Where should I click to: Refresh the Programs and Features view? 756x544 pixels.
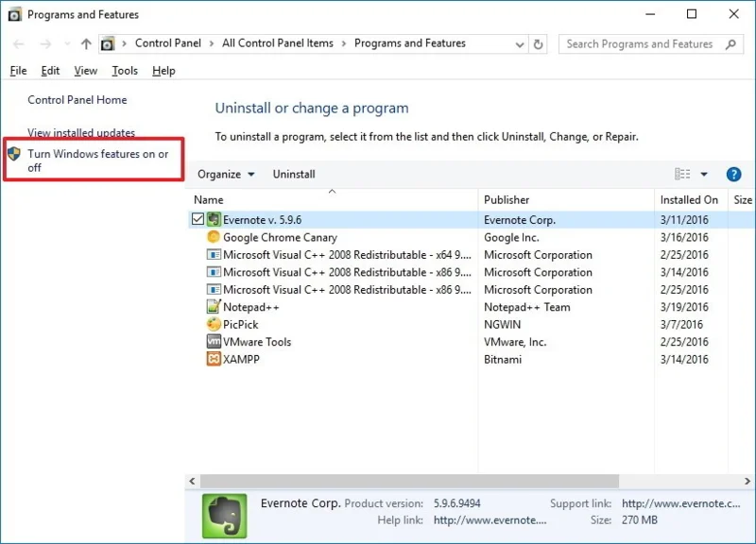point(538,43)
